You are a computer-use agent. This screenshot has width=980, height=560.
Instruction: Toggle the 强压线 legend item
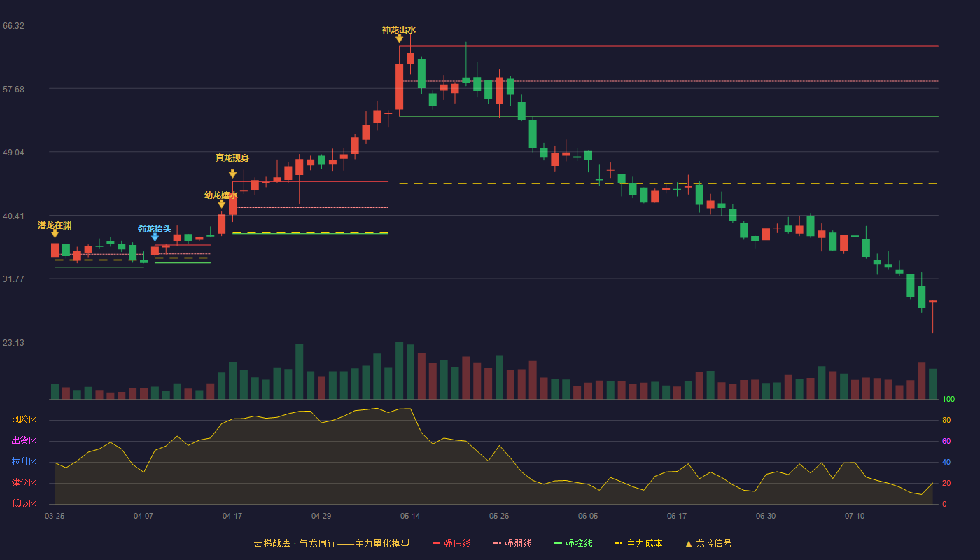coord(451,543)
